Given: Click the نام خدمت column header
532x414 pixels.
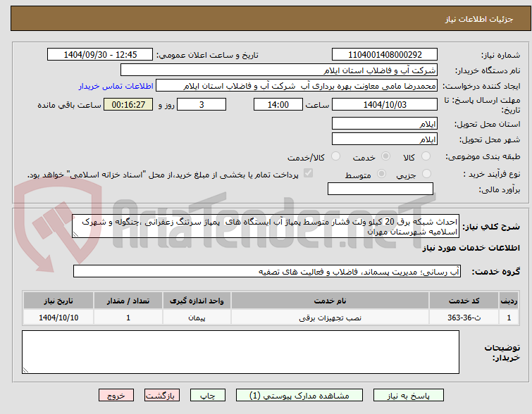Looking at the screenshot, I should tap(330, 301).
